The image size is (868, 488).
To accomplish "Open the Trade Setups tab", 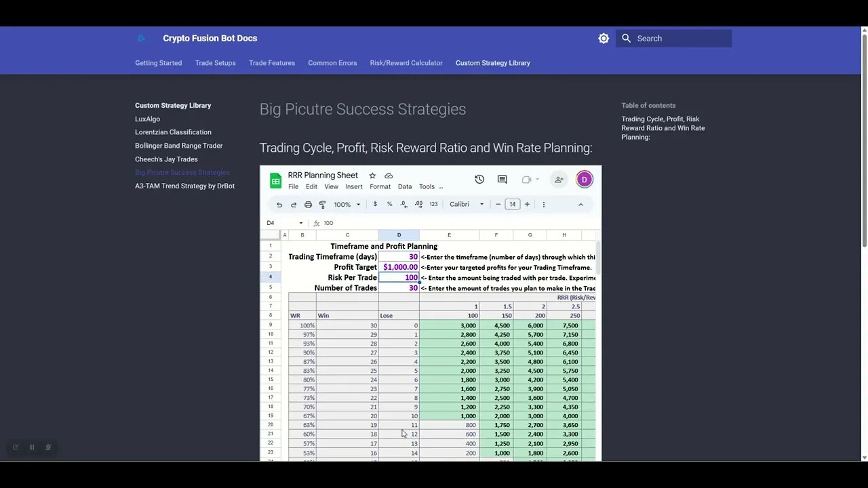I will click(216, 63).
